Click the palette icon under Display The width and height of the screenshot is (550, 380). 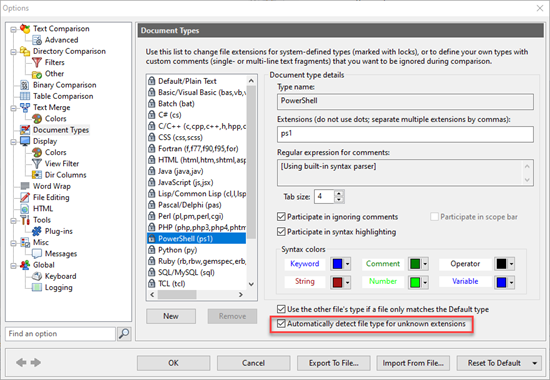point(37,152)
